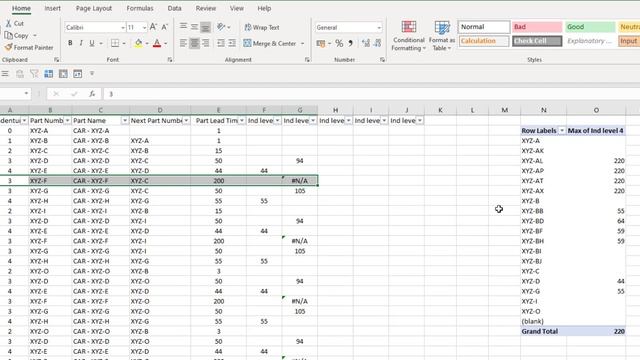Image resolution: width=640 pixels, height=360 pixels.
Task: Apply red font color
Action: pos(157,43)
